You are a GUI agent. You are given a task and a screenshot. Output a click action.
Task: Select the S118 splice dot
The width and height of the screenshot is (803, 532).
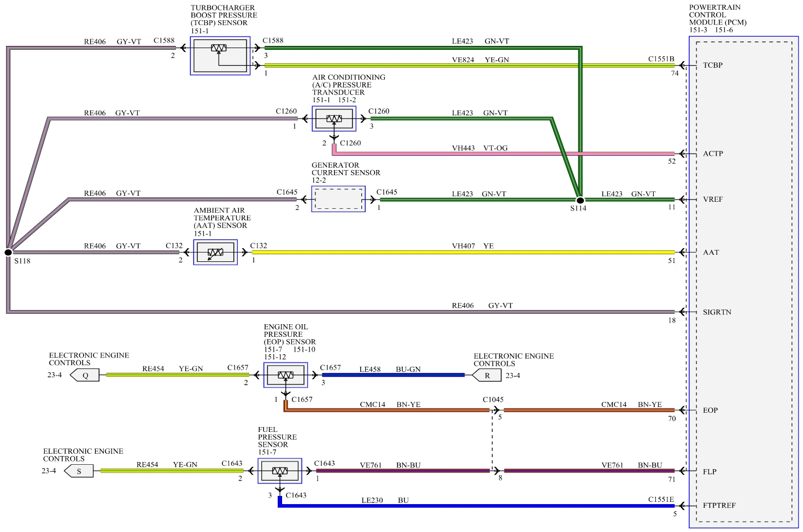point(8,252)
